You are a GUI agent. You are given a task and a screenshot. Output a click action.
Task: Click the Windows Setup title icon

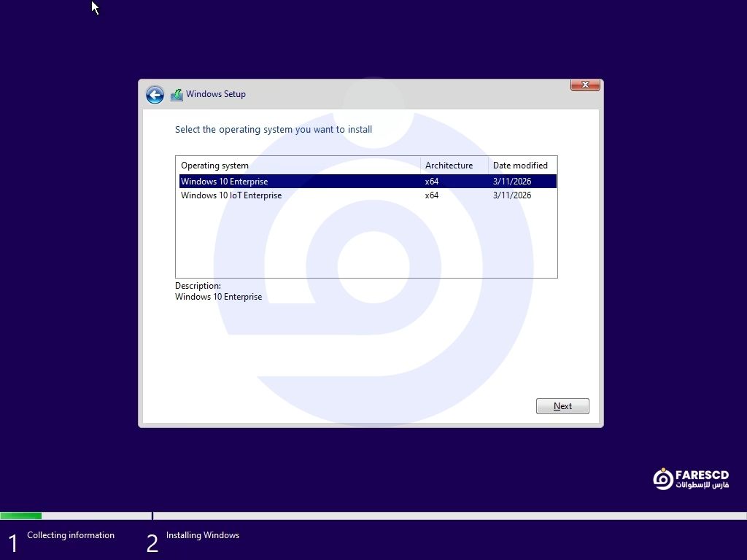pos(177,95)
